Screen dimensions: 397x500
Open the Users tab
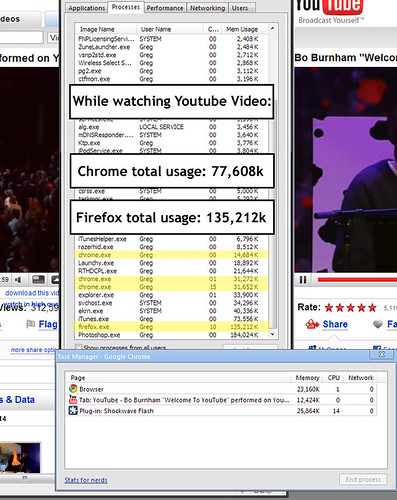point(240,8)
